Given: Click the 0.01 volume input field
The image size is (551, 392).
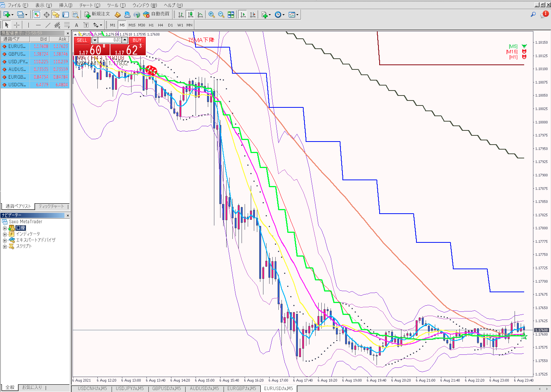Looking at the screenshot, I should pyautogui.click(x=110, y=40).
